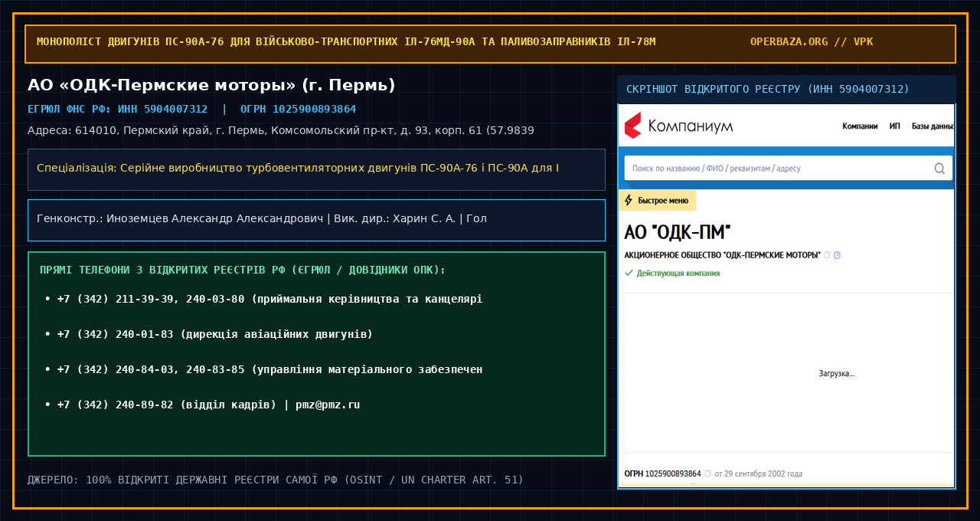The width and height of the screenshot is (980, 521).
Task: Click the phone line for дирекція авіаційних двигунів
Action: [x=208, y=334]
